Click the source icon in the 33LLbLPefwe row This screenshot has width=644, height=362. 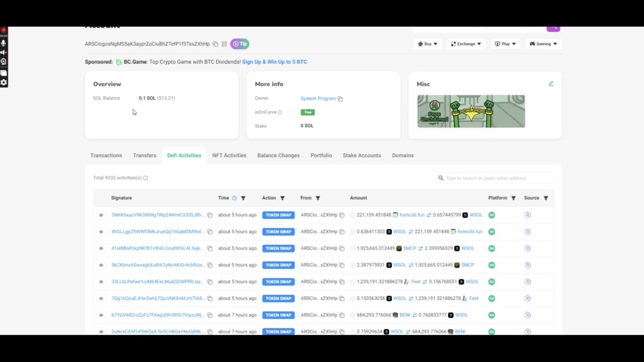[x=527, y=282]
